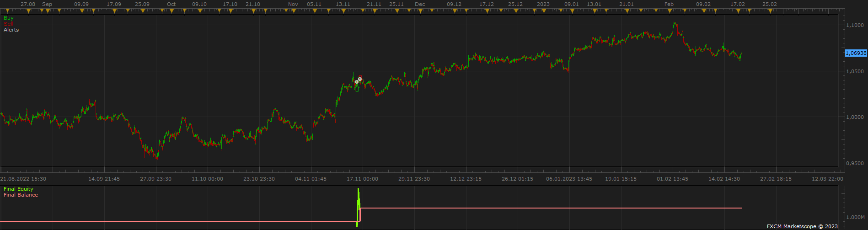Image resolution: width=868 pixels, height=230 pixels.
Task: Click the red Sell legend label
Action: (x=9, y=23)
